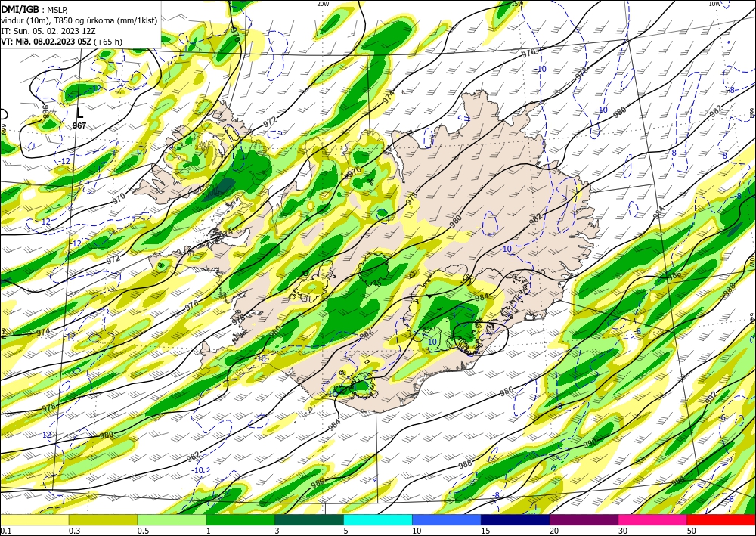Select the legend scale number '20'
Screen dimensions: 756x536
(554, 531)
